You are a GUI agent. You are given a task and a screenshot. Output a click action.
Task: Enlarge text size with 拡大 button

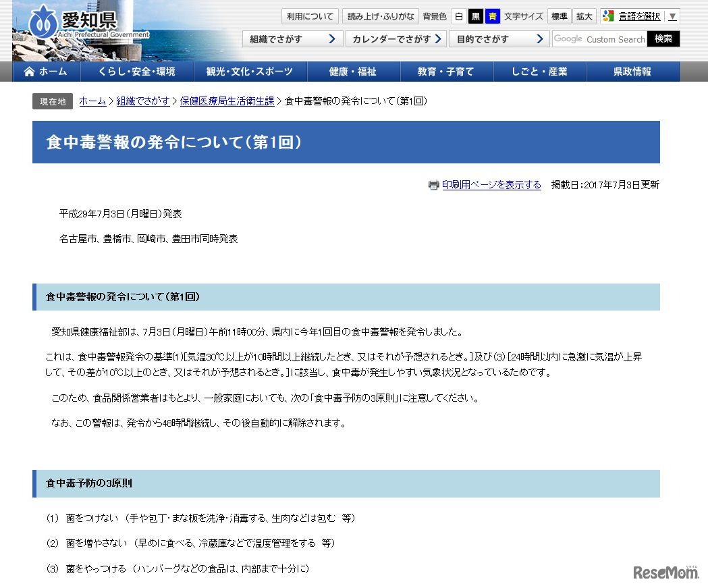(x=584, y=17)
